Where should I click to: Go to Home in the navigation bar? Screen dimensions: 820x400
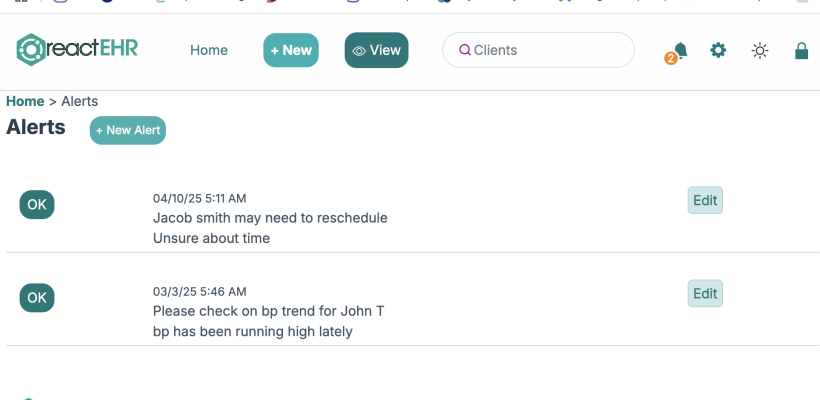[209, 50]
